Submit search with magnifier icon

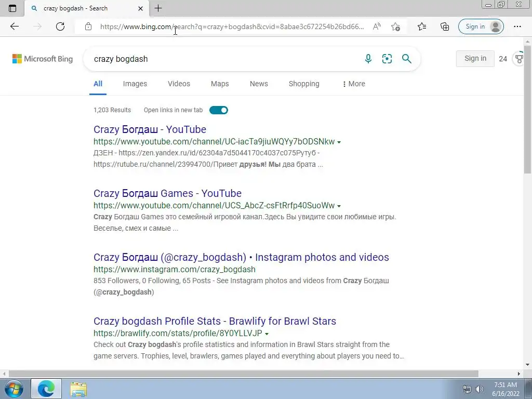tap(406, 59)
